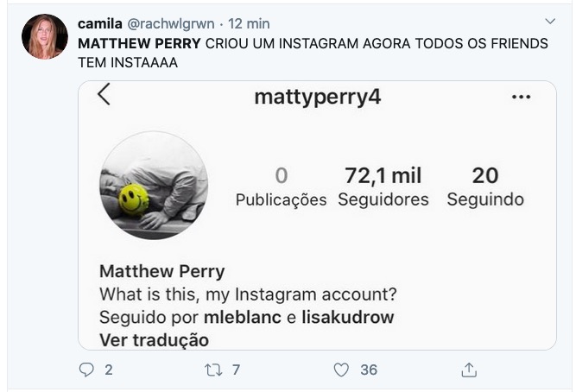The width and height of the screenshot is (576, 392).
Task: Click Ver tradução to translate bio
Action: tap(154, 339)
